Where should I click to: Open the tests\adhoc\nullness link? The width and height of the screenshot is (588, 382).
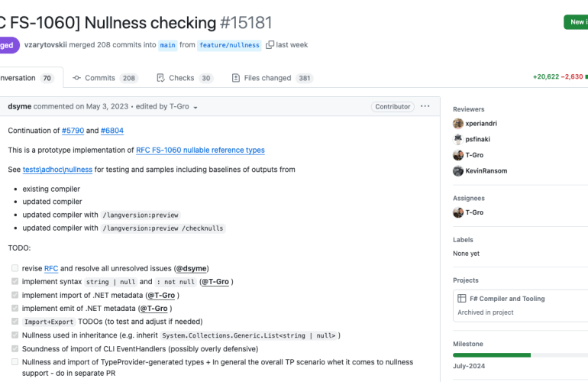click(57, 170)
